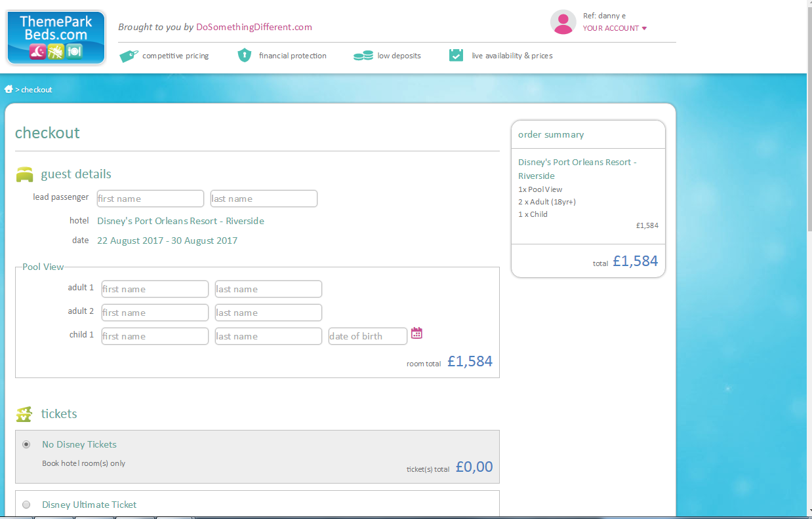Click the child 1 date of birth field
Image resolution: width=812 pixels, height=519 pixels.
tap(368, 336)
